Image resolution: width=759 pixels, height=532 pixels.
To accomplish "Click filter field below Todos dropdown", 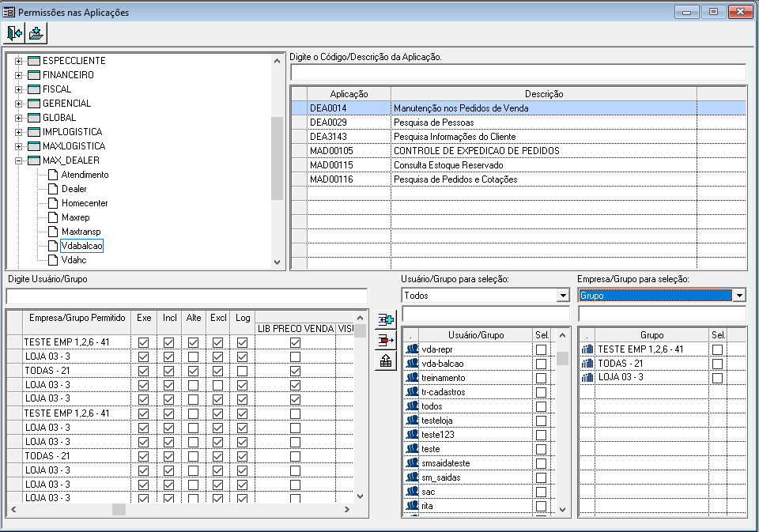I will [486, 314].
